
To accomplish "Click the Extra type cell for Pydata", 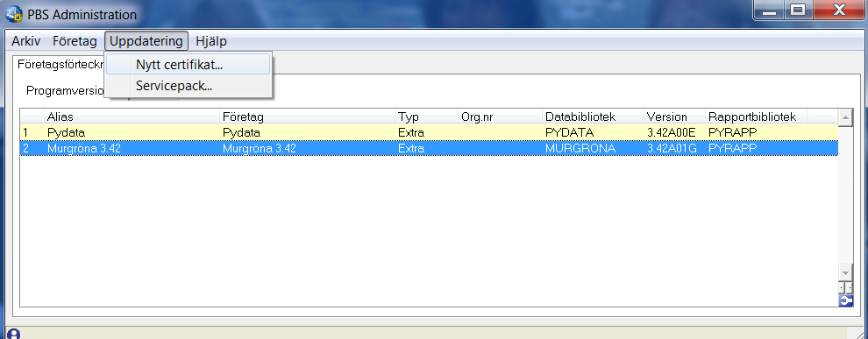I will [410, 133].
